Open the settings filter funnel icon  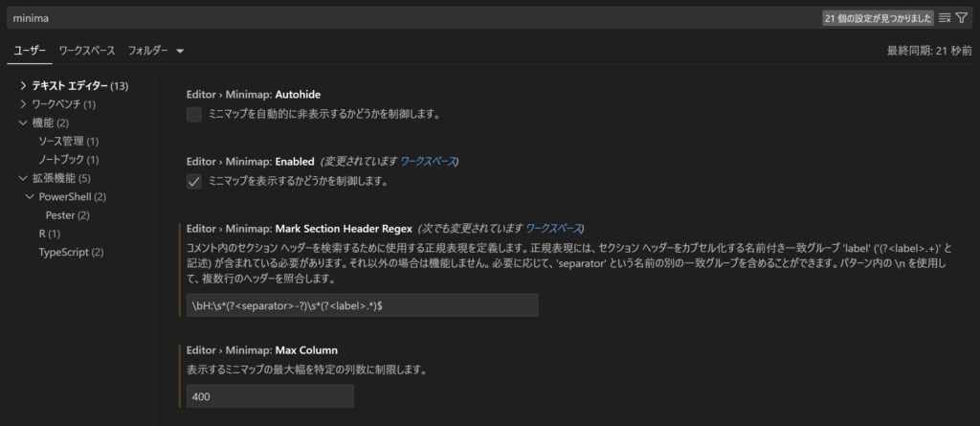click(x=961, y=19)
